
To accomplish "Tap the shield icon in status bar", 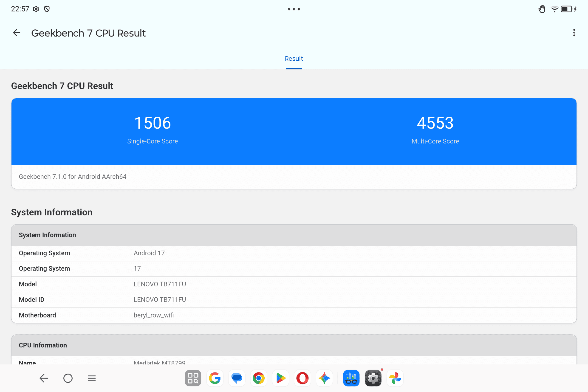I will (x=47, y=9).
